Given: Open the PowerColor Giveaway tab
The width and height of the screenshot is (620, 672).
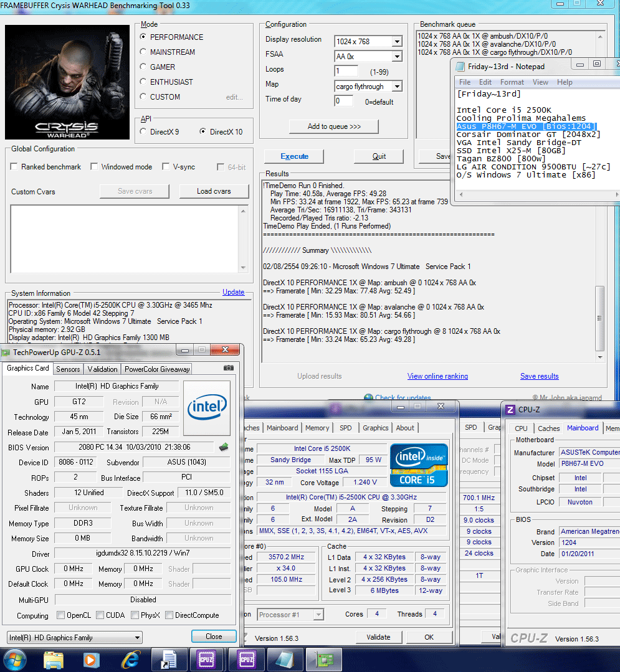Looking at the screenshot, I should [157, 369].
